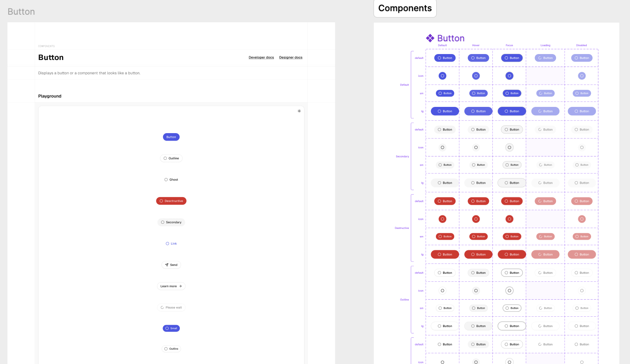Screen dimensions: 630x364
Task: Select default-size blue Button in Loading column
Action: pos(545,58)
